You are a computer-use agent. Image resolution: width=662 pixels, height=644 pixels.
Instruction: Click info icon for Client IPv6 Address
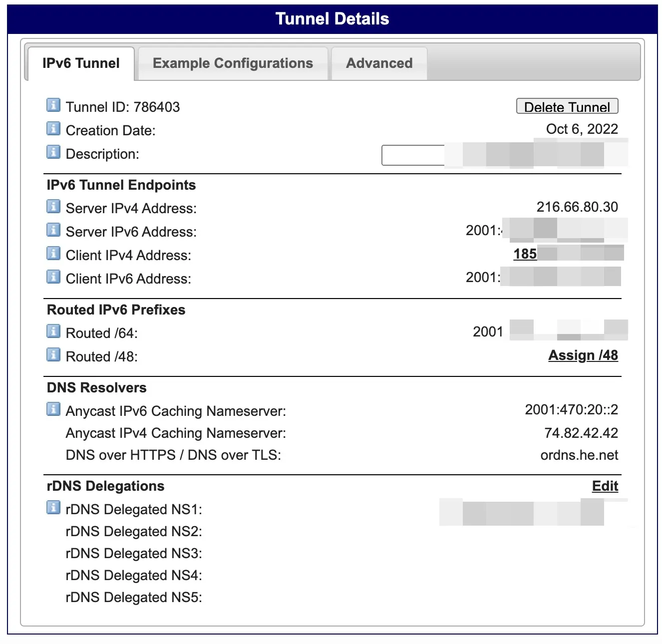(x=53, y=277)
